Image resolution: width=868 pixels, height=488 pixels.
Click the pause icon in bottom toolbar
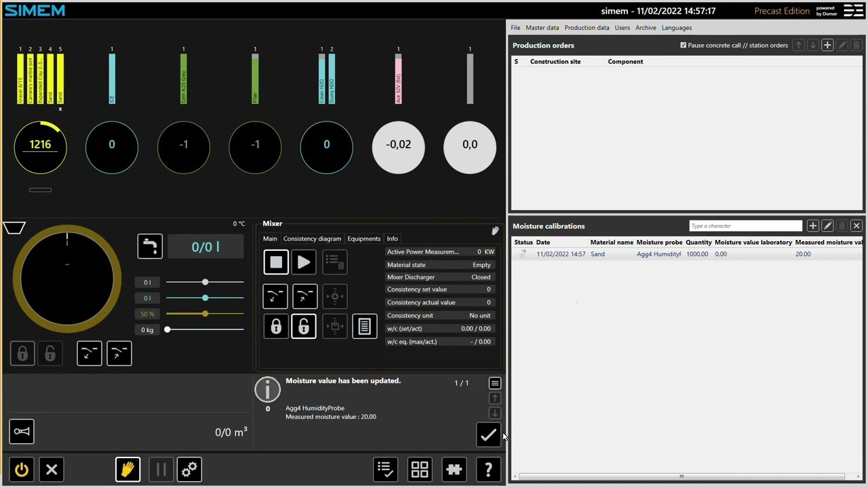coord(161,469)
